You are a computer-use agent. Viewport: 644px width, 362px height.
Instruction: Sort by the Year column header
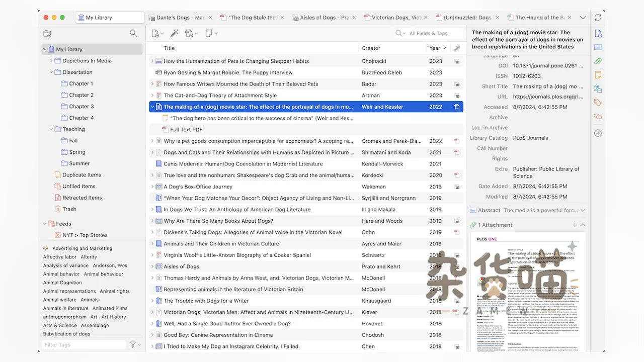[x=438, y=48]
